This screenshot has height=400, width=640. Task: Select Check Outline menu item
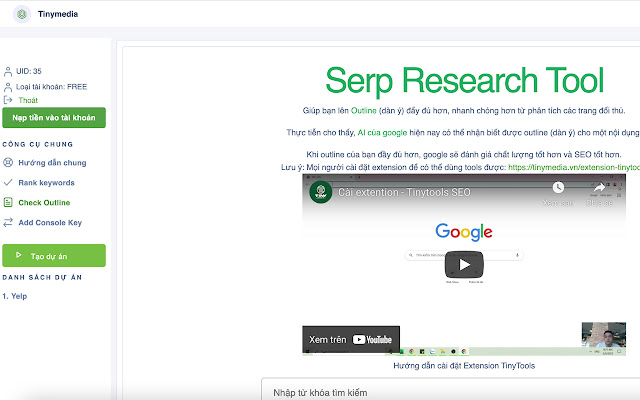tap(44, 202)
